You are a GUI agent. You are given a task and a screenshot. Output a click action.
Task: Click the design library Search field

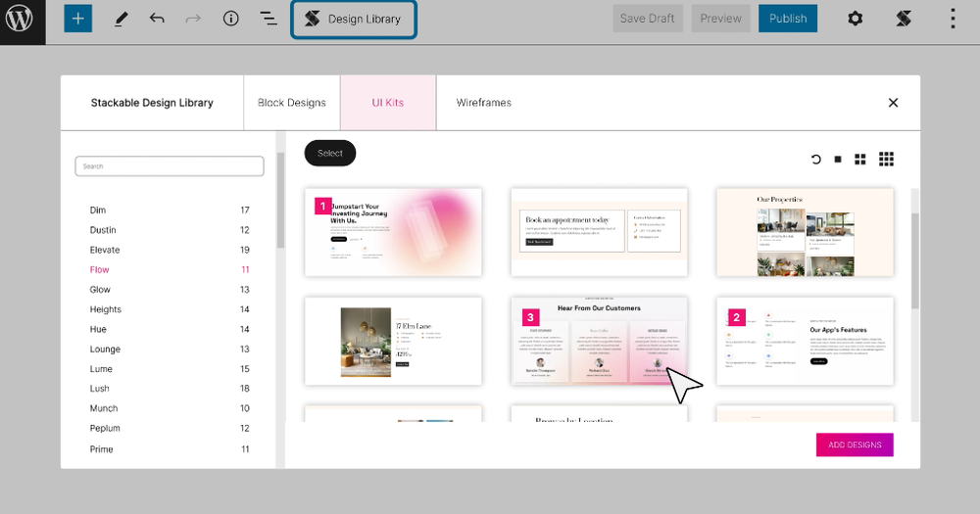pyautogui.click(x=170, y=166)
